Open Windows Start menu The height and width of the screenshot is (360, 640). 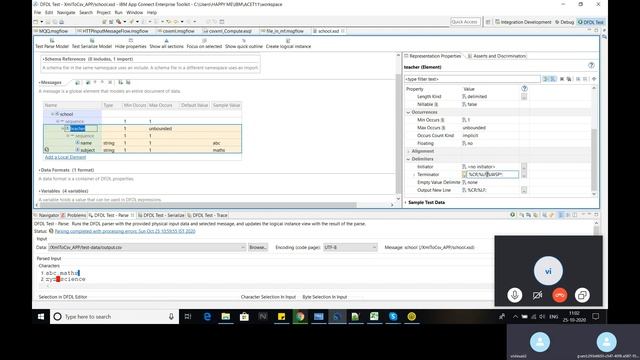pos(41,316)
